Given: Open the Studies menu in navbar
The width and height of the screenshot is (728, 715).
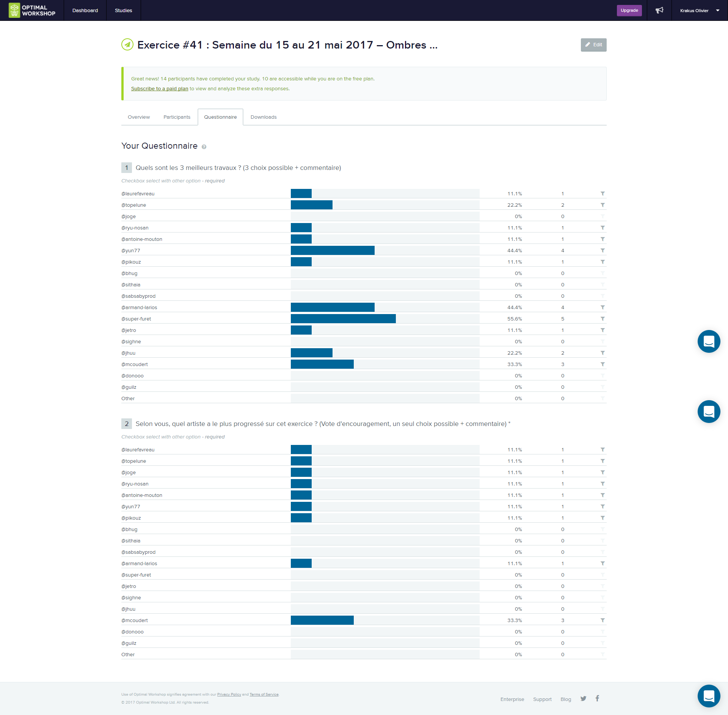Looking at the screenshot, I should [123, 10].
